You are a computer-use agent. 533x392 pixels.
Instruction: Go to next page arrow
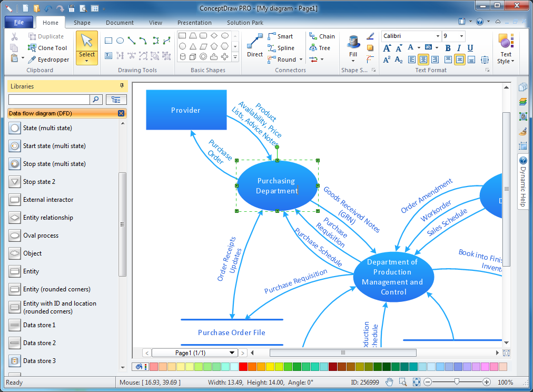pos(242,353)
